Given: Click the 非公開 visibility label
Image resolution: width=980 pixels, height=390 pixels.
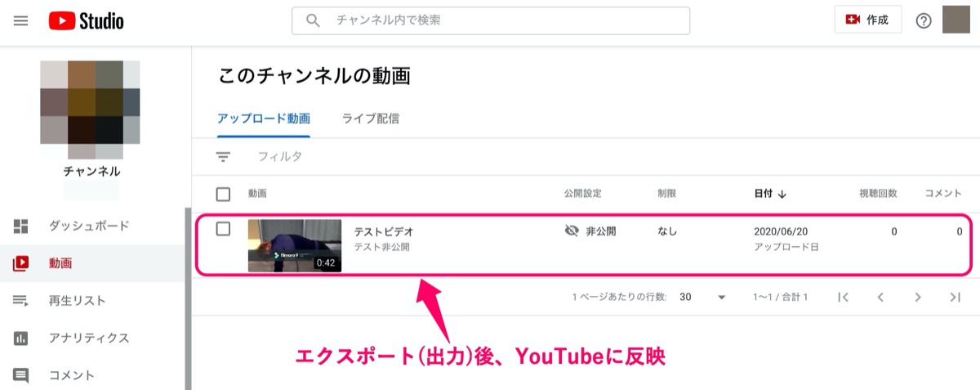Looking at the screenshot, I should click(x=601, y=231).
